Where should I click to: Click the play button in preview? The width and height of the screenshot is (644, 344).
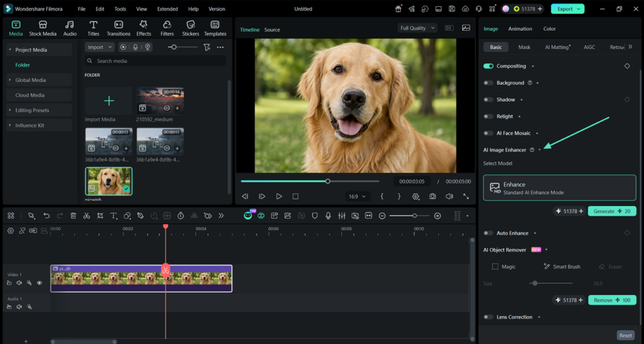279,197
